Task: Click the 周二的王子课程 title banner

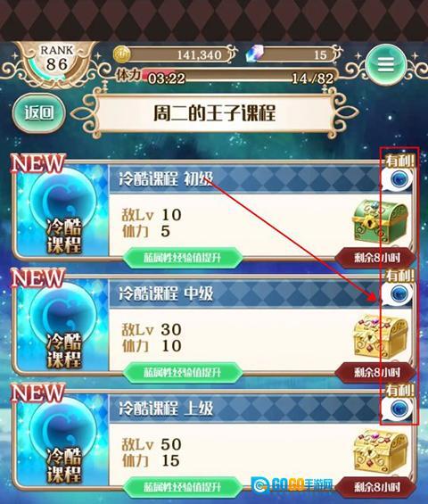Action: (x=215, y=113)
